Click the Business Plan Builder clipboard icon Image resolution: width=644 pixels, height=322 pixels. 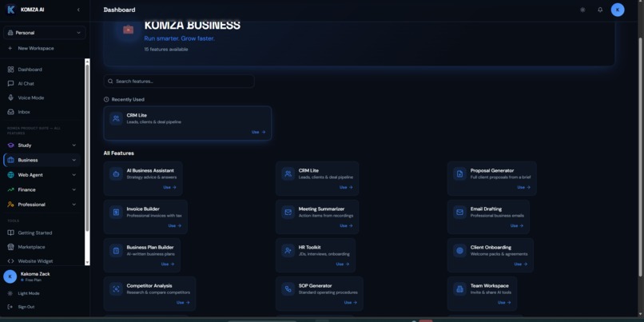116,251
